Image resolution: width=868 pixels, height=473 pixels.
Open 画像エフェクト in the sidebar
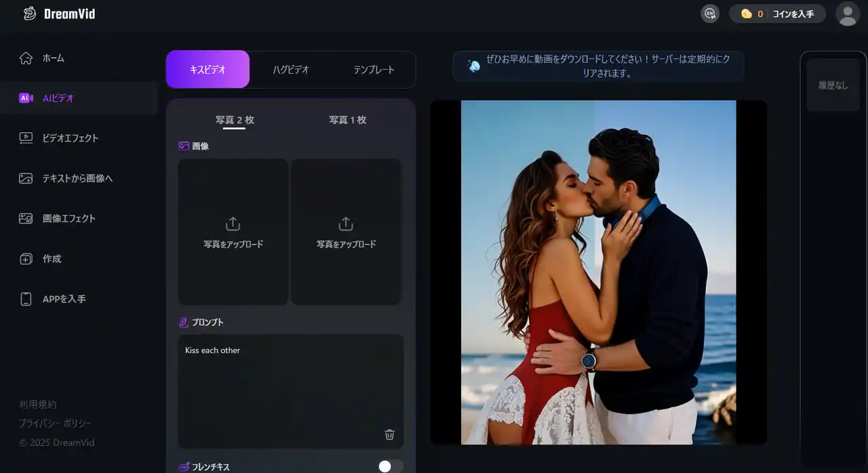pyautogui.click(x=68, y=218)
